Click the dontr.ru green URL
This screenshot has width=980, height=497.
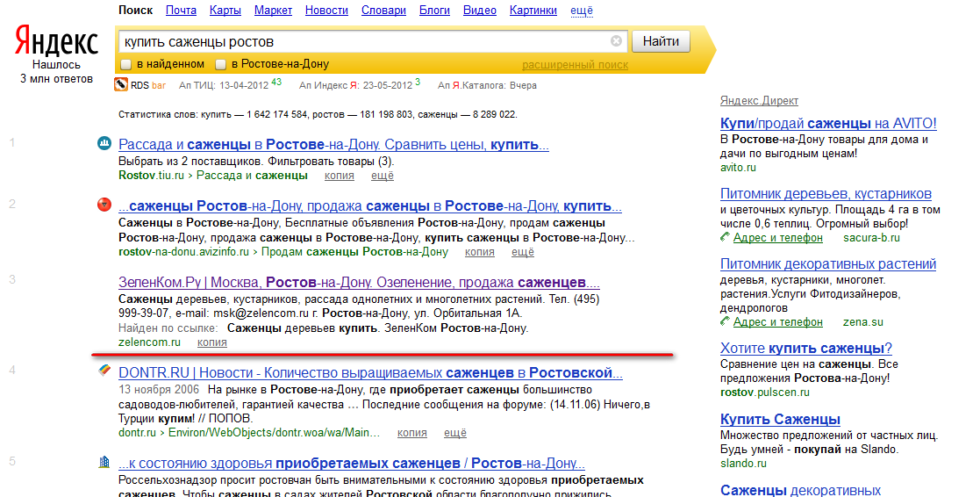pos(137,433)
